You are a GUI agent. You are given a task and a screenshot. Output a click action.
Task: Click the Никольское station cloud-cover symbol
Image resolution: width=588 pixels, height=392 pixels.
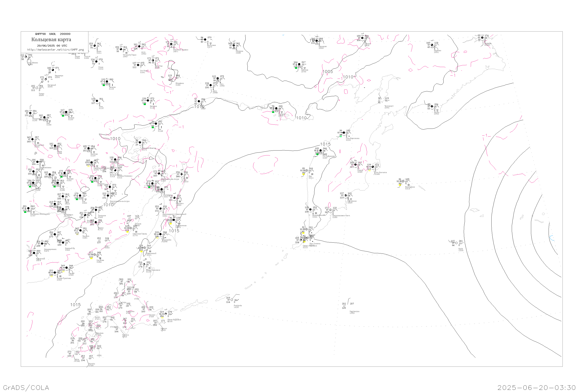pos(403,181)
